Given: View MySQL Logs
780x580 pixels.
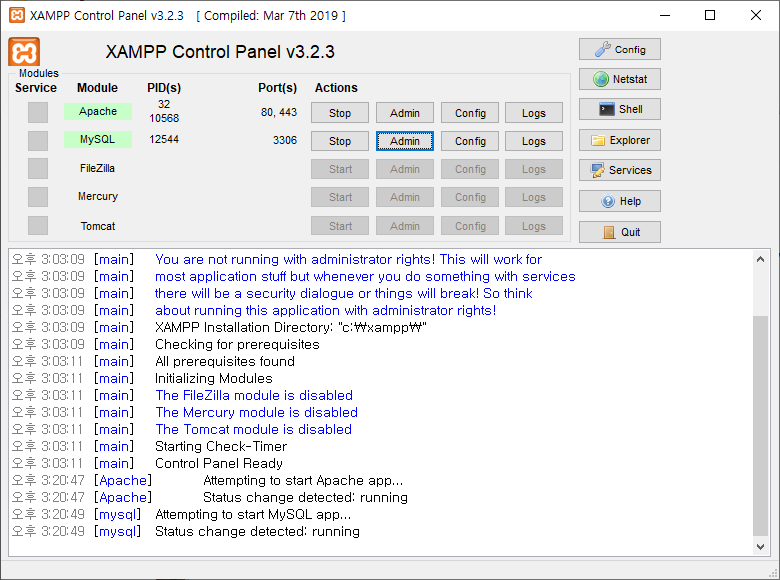Looking at the screenshot, I should tap(534, 141).
